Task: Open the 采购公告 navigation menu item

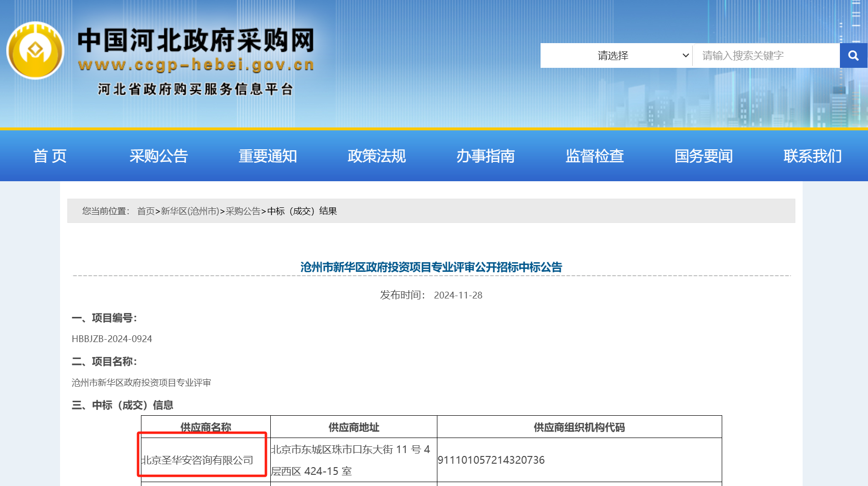Action: point(158,156)
